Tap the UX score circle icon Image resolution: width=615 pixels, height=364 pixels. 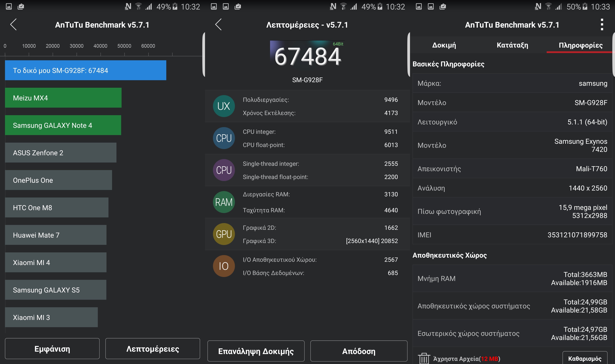click(224, 106)
